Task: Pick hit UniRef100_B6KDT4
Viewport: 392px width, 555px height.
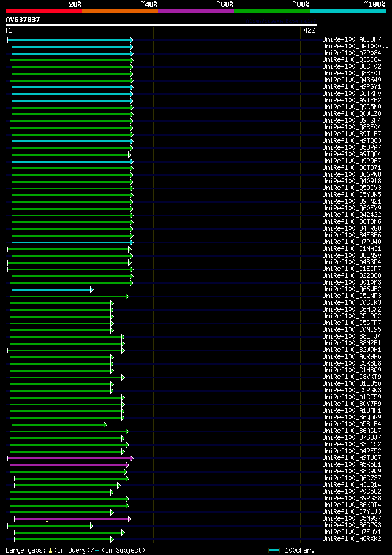Action: [x=352, y=505]
